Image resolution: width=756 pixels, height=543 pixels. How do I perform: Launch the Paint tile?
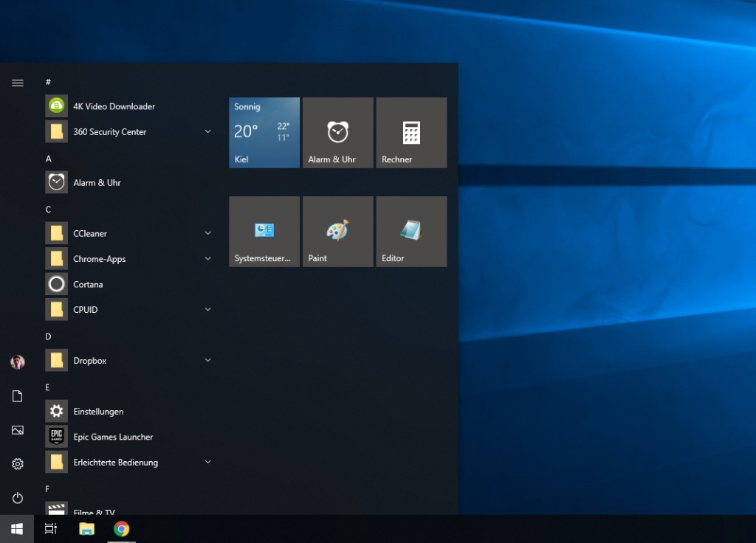coord(337,232)
